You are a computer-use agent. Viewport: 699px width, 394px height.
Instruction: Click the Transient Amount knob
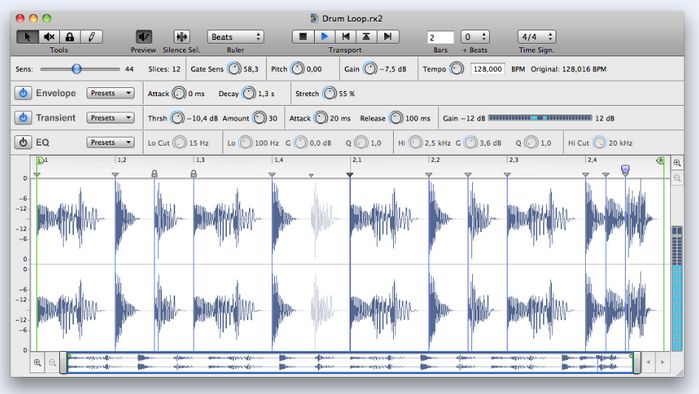[259, 118]
